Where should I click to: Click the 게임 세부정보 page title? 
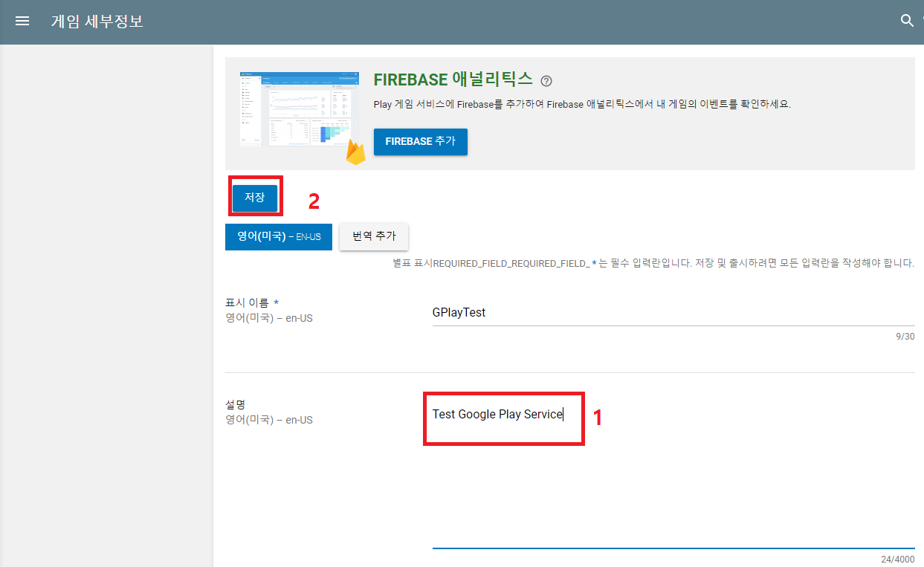(97, 21)
